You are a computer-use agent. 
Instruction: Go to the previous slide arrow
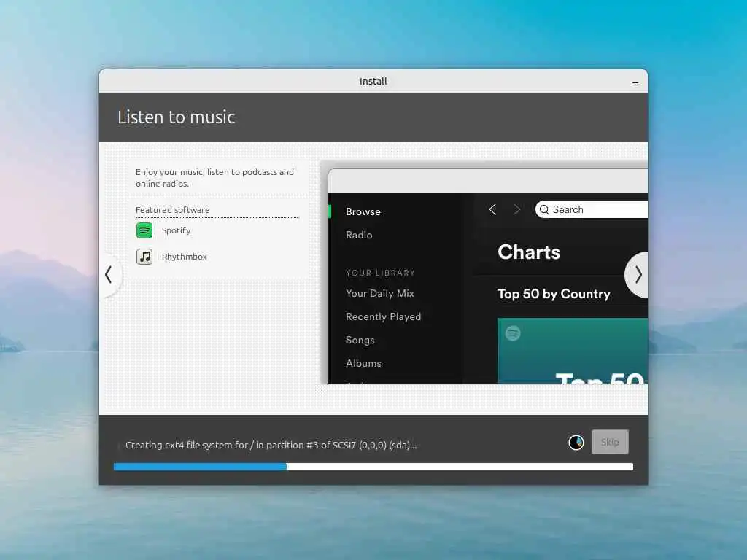109,275
